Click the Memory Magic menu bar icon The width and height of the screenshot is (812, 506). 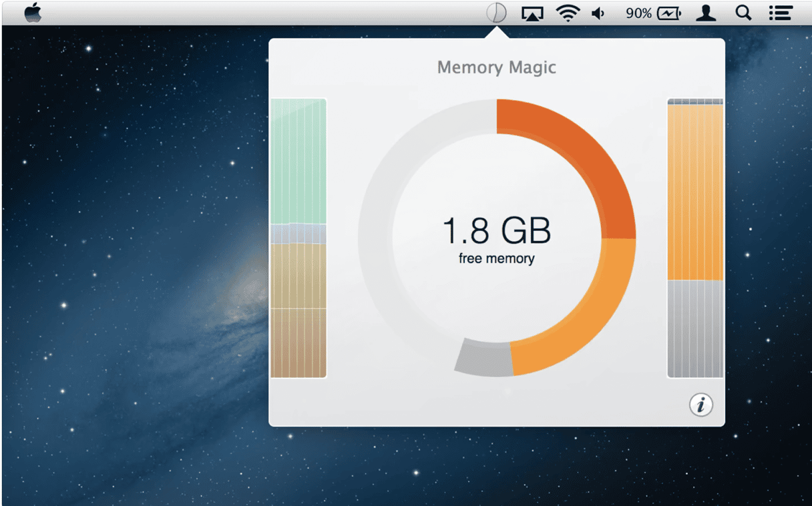pos(496,13)
